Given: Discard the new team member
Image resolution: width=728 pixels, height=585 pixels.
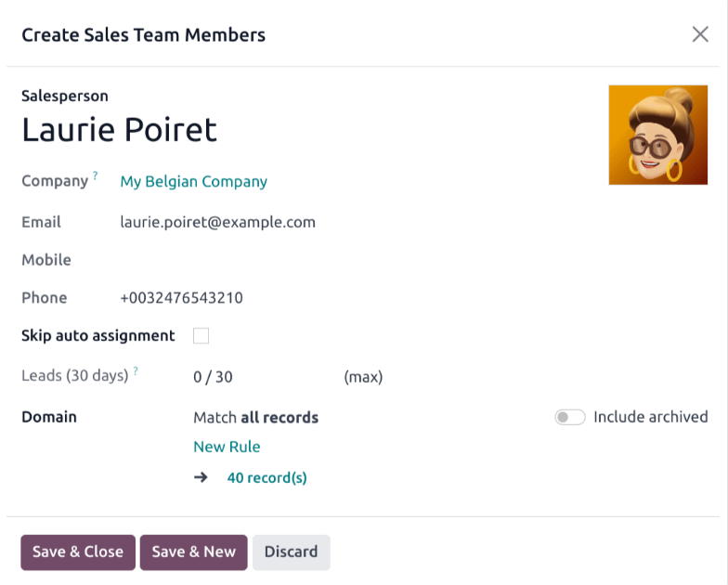Looking at the screenshot, I should point(292,552).
